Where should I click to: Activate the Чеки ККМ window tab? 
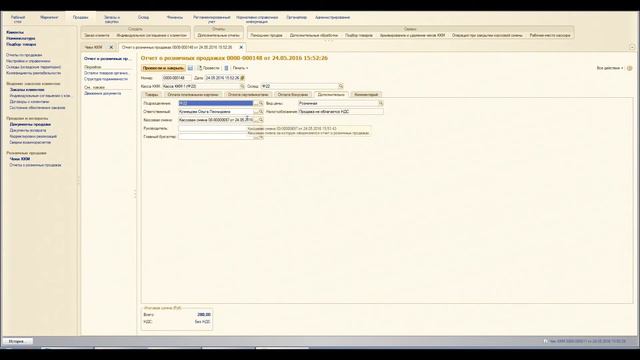(x=93, y=47)
